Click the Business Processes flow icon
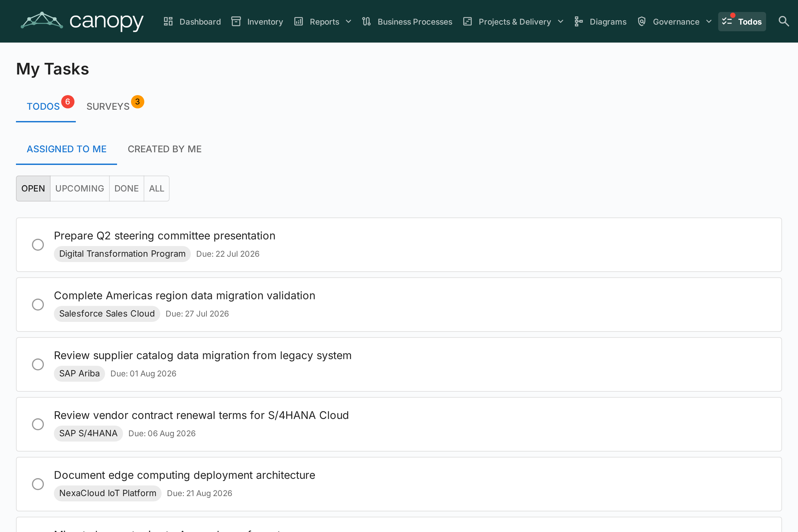Screen dimensions: 798x532 click(x=366, y=22)
